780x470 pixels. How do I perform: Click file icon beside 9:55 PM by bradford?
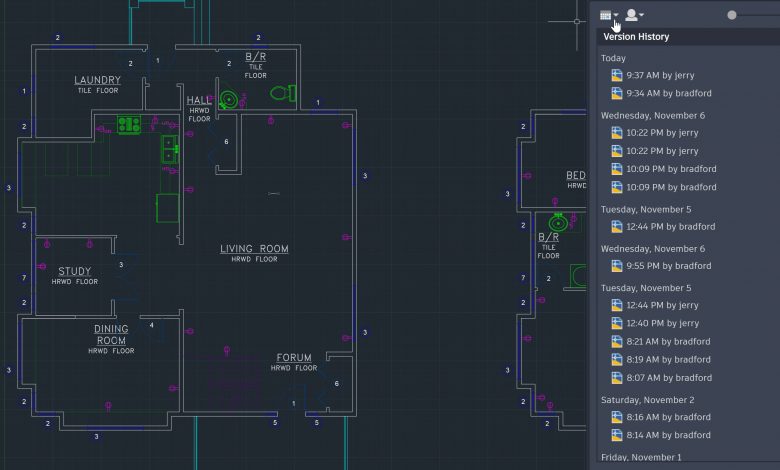[617, 266]
